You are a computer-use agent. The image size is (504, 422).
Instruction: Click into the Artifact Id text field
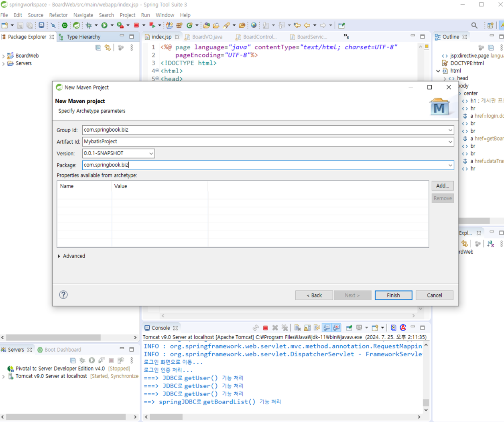click(264, 142)
